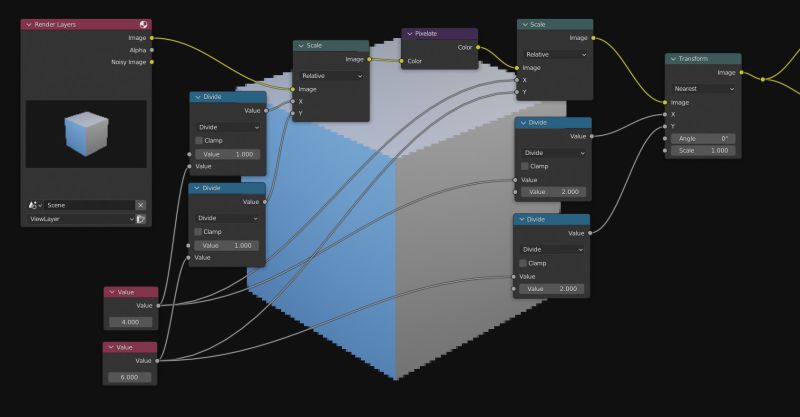800x417 pixels.
Task: Collapse the Value node set to 4.000
Action: point(112,292)
